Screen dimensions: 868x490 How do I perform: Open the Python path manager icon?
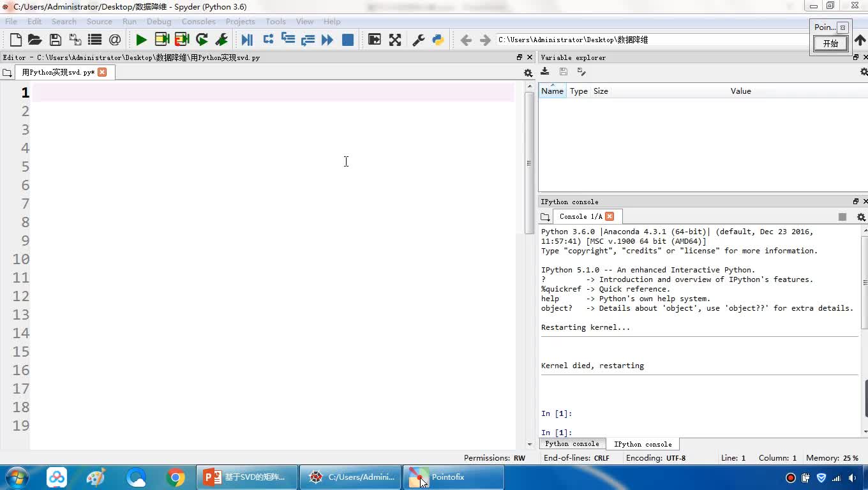[x=438, y=40]
